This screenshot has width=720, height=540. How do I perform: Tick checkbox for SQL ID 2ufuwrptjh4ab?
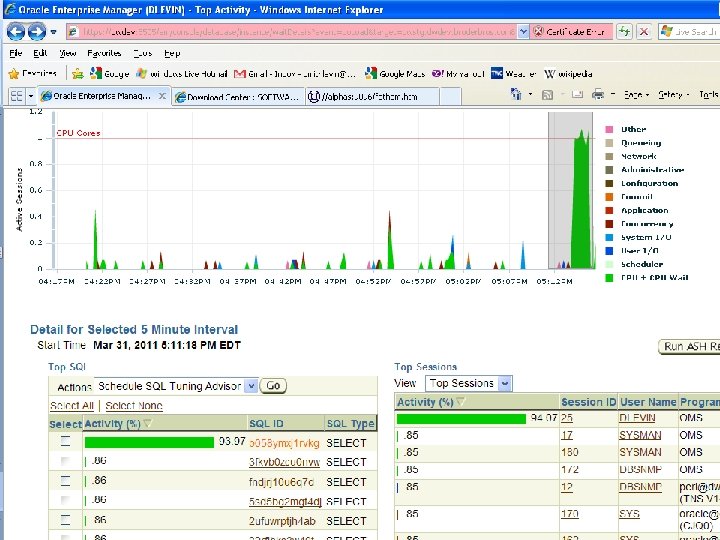tap(66, 520)
